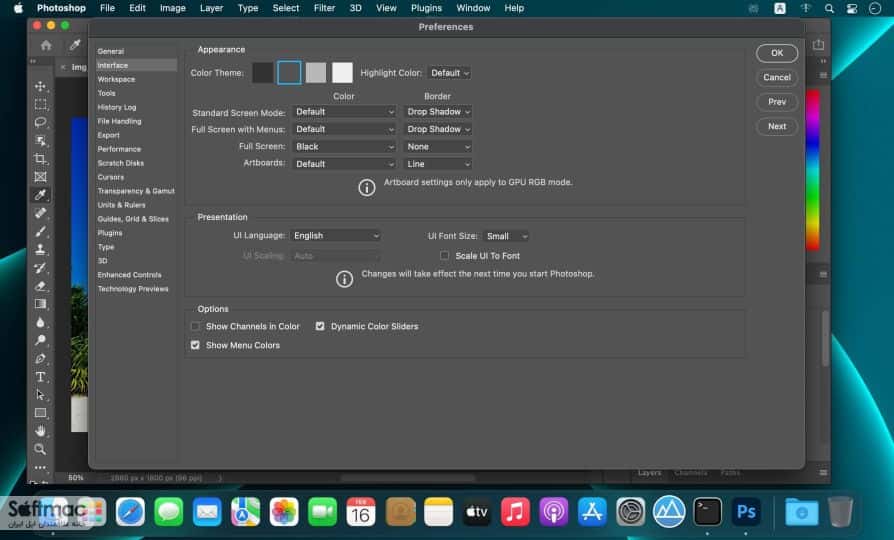The height and width of the screenshot is (540, 894).
Task: Select the Brush tool
Action: click(x=40, y=232)
